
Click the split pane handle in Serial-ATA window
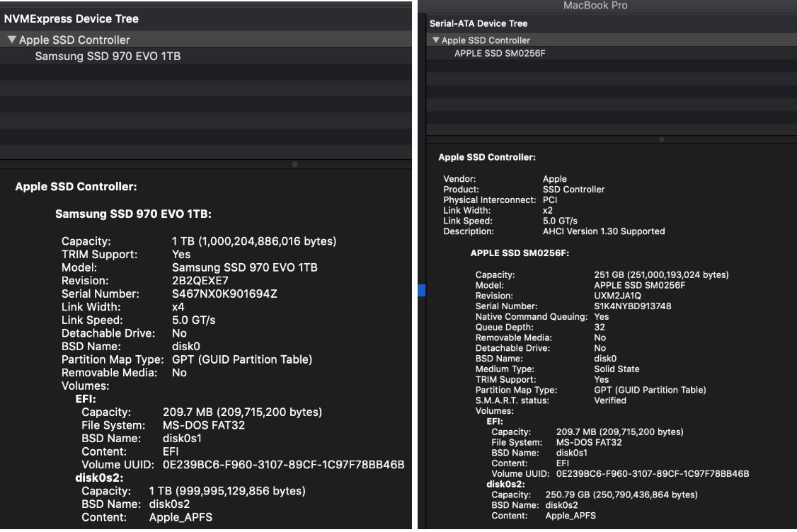coord(661,139)
